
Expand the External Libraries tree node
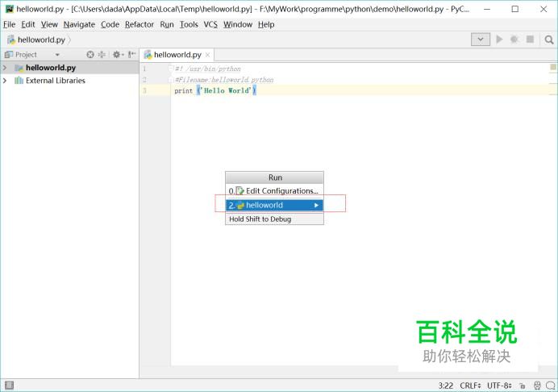point(5,81)
